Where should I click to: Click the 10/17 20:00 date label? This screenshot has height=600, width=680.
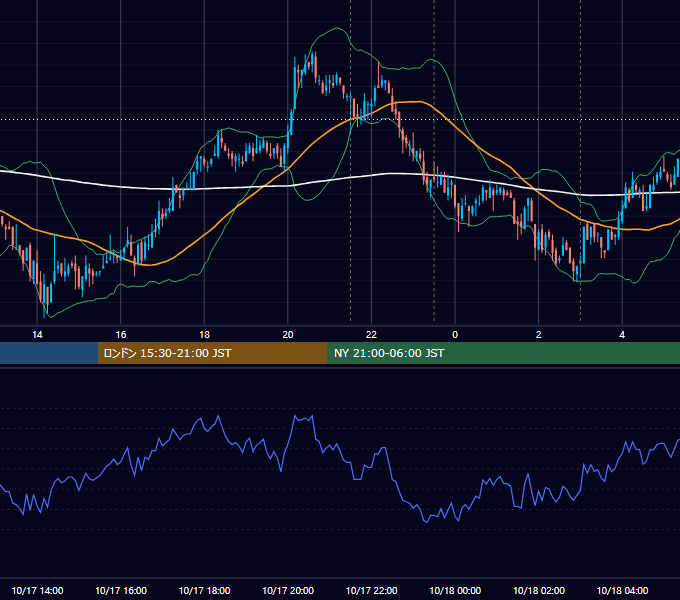click(288, 590)
